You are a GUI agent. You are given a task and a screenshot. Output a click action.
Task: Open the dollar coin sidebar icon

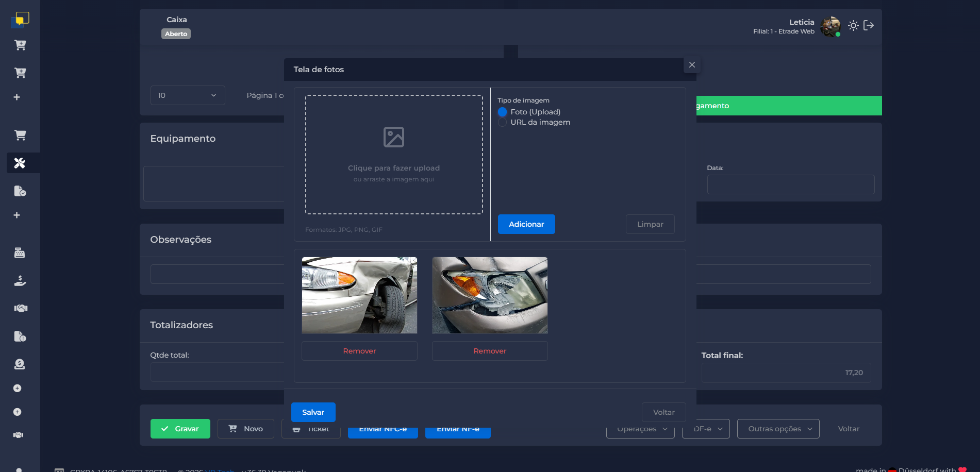pos(20,364)
